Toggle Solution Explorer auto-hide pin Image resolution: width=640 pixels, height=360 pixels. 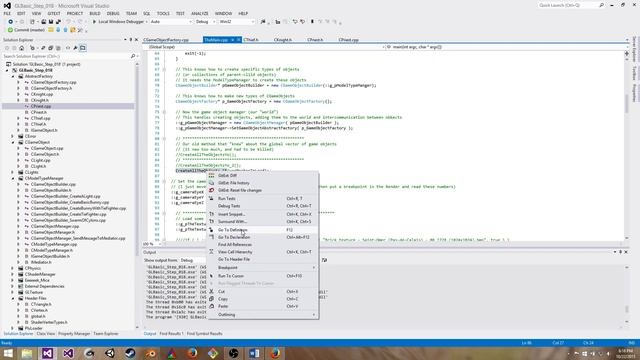131,40
